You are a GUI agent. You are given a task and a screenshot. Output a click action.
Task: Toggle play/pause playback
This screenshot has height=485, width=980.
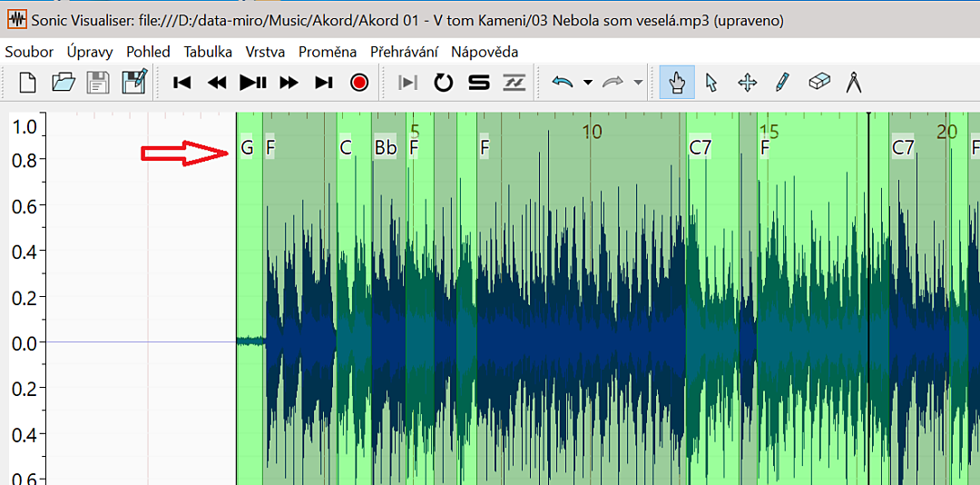(x=253, y=83)
